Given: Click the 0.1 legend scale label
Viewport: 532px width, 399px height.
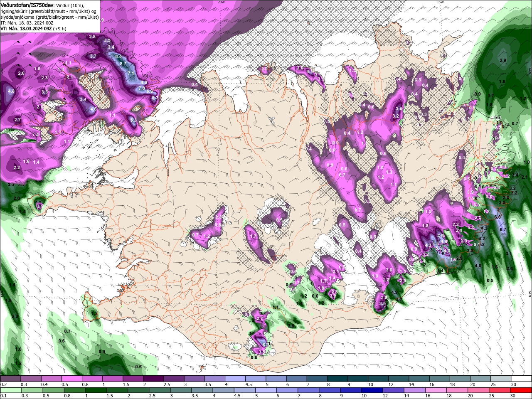Looking at the screenshot, I should click(x=4, y=396).
